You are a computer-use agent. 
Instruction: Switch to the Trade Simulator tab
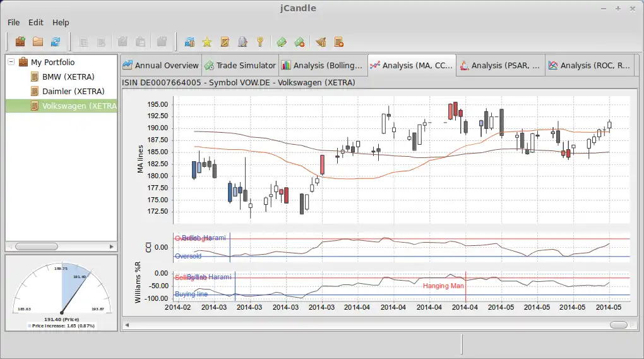241,65
